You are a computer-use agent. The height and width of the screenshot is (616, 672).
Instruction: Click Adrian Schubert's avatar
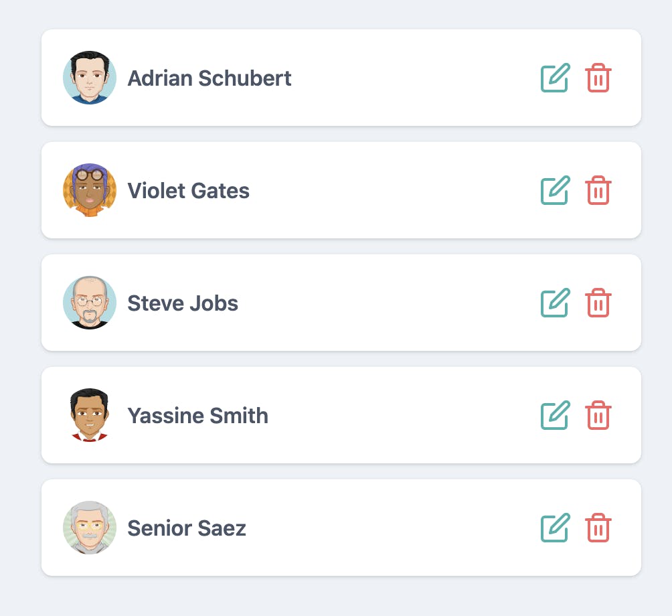point(90,78)
